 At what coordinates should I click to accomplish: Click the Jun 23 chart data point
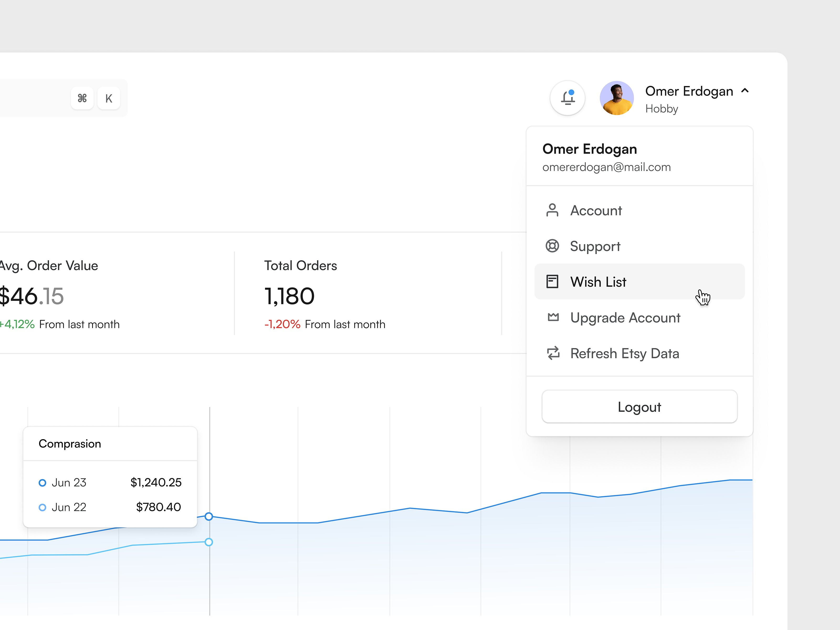tap(209, 516)
